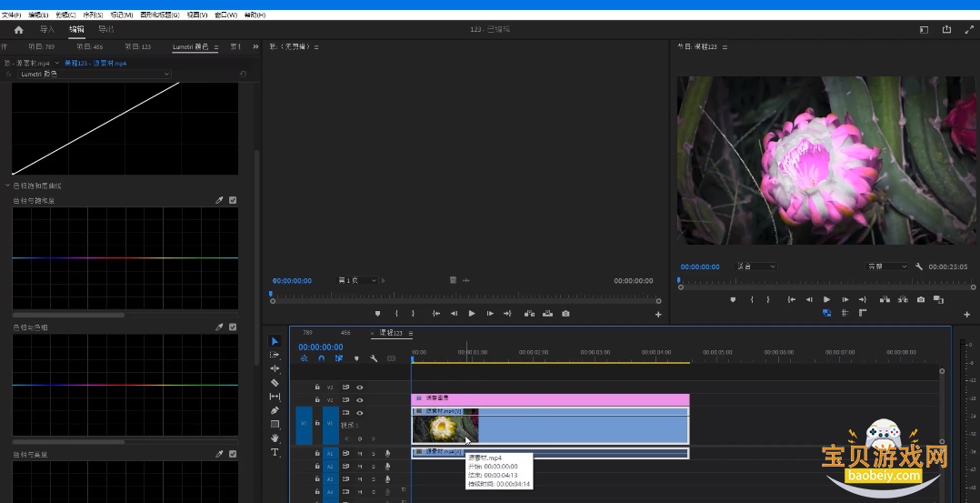Toggle Hue vs Saturation curve checkbox
This screenshot has width=980, height=503.
point(233,200)
